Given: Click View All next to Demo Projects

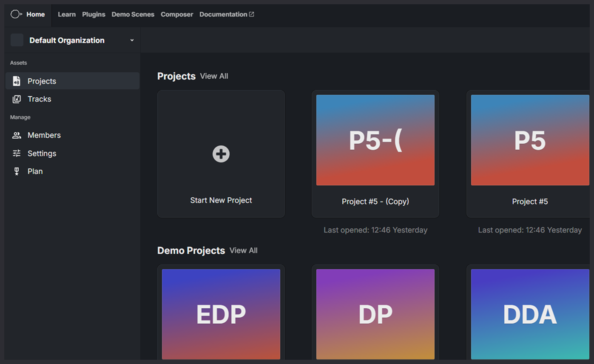Looking at the screenshot, I should [243, 250].
